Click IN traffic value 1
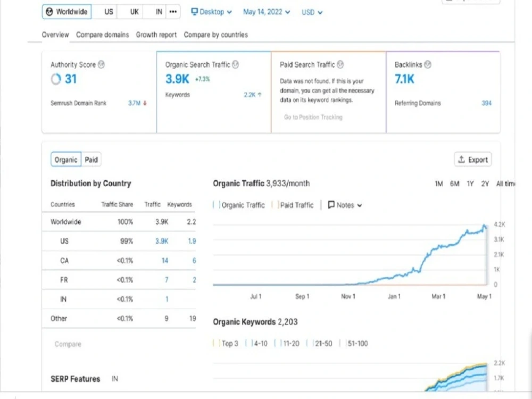 (x=167, y=299)
